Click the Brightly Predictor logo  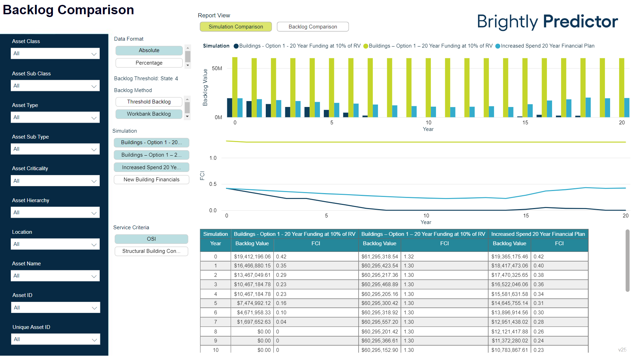pos(547,22)
